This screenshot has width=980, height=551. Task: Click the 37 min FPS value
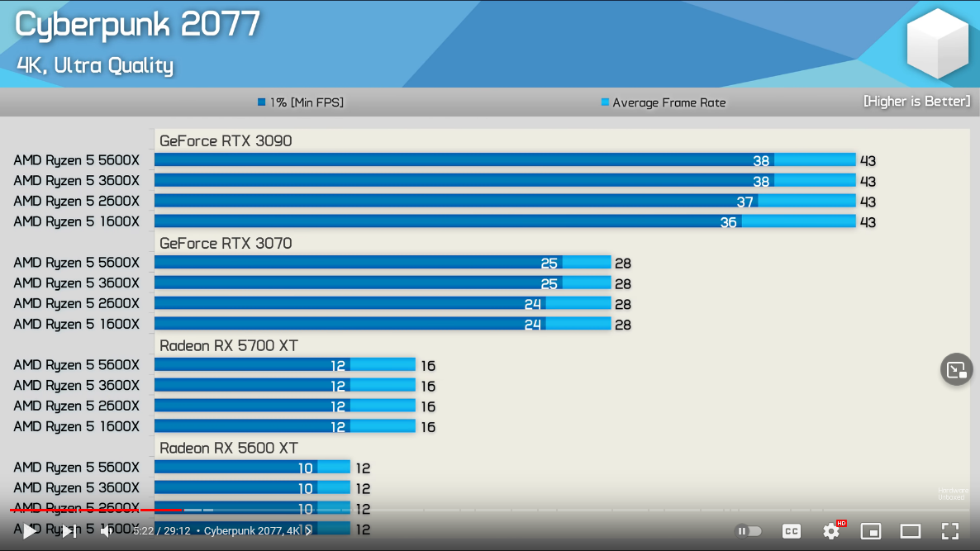[745, 202]
